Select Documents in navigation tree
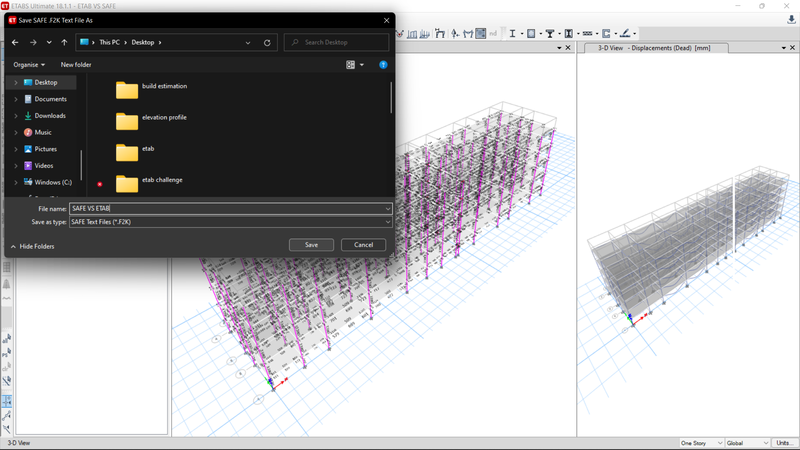The height and width of the screenshot is (450, 800). click(x=51, y=99)
